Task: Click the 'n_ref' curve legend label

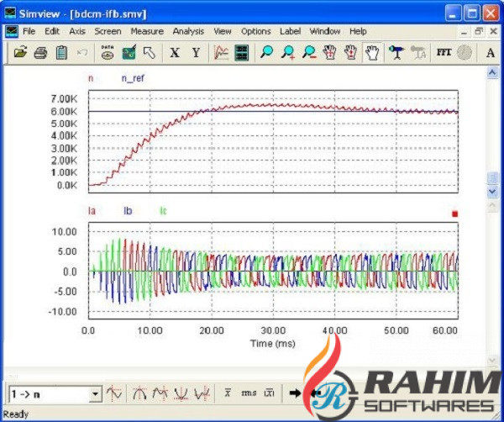Action: pos(133,78)
